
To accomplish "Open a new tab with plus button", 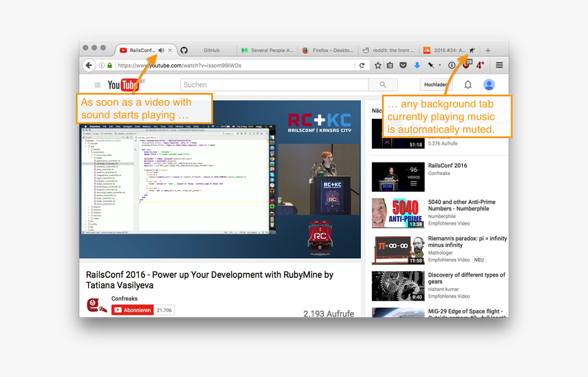I will [488, 51].
